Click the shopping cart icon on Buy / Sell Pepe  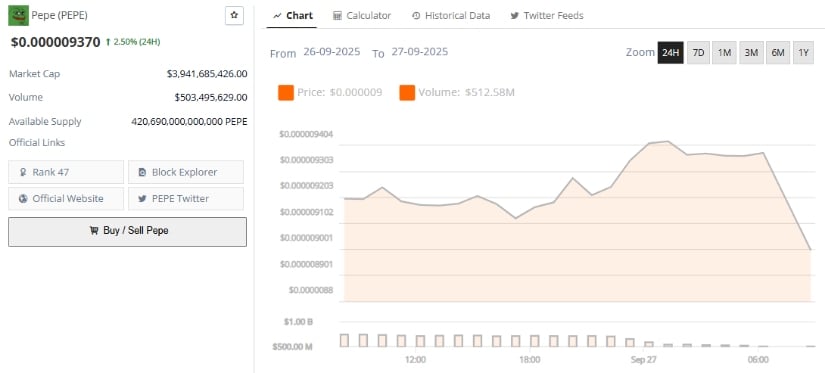click(x=94, y=230)
